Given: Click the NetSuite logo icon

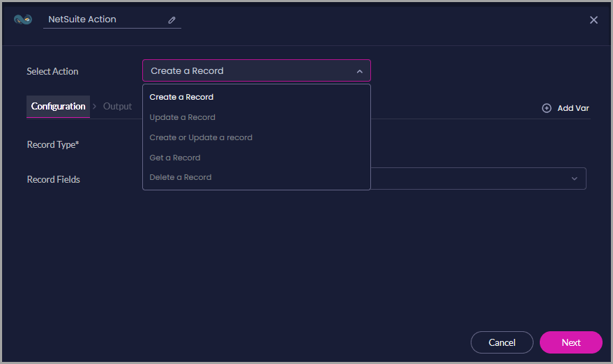Looking at the screenshot, I should click(23, 19).
